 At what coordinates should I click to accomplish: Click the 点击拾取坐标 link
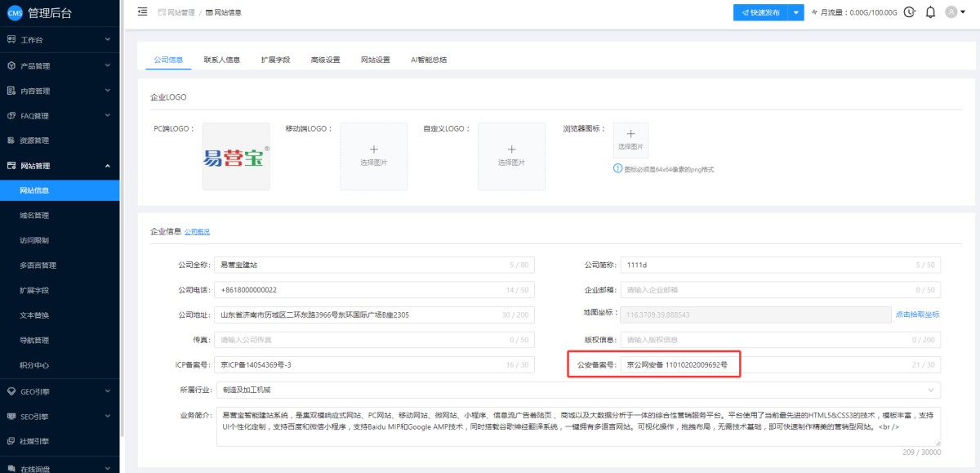tap(917, 315)
